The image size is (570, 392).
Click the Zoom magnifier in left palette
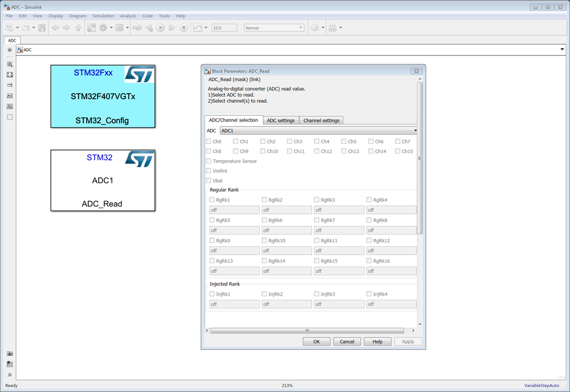[x=10, y=64]
